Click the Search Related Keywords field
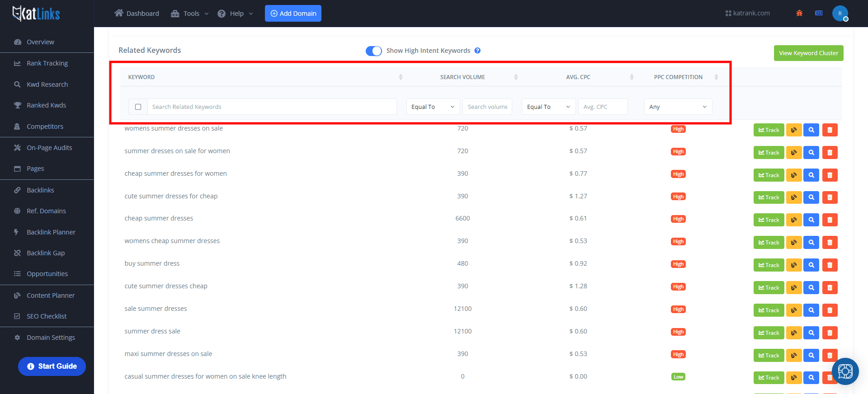868x394 pixels. pyautogui.click(x=272, y=107)
